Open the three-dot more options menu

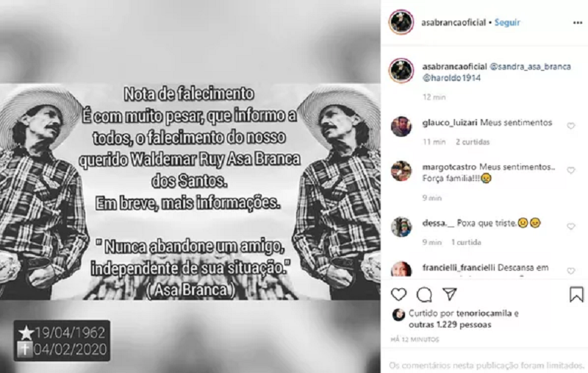point(578,23)
